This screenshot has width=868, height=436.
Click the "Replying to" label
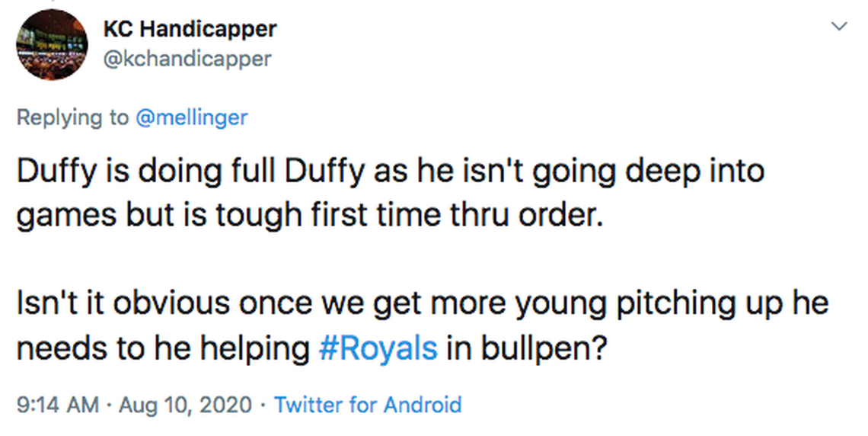[72, 117]
